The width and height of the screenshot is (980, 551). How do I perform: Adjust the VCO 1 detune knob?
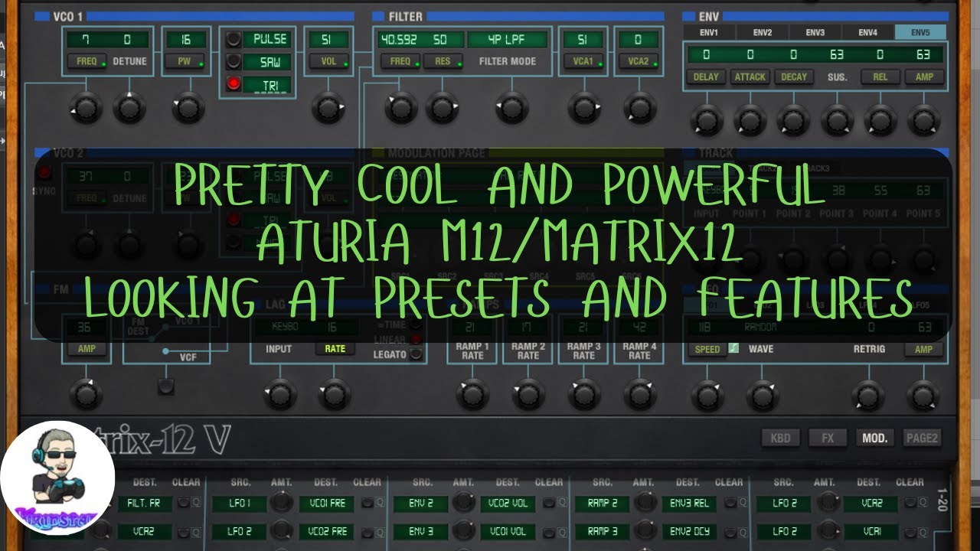(x=129, y=108)
